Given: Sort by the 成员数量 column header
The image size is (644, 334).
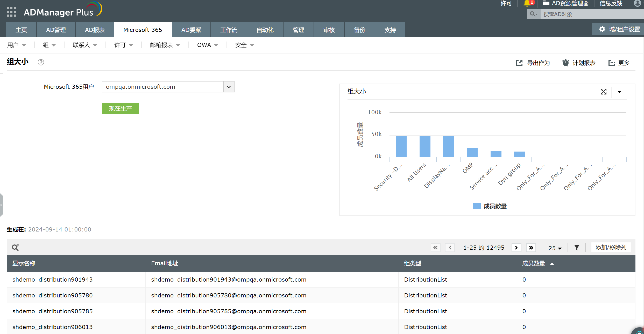Looking at the screenshot, I should [534, 263].
